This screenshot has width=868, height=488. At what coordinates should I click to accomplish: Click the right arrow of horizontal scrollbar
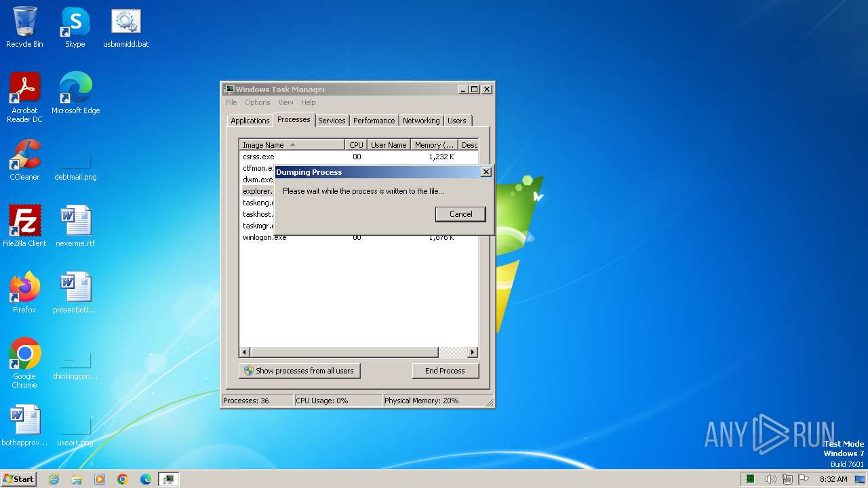[x=473, y=352]
